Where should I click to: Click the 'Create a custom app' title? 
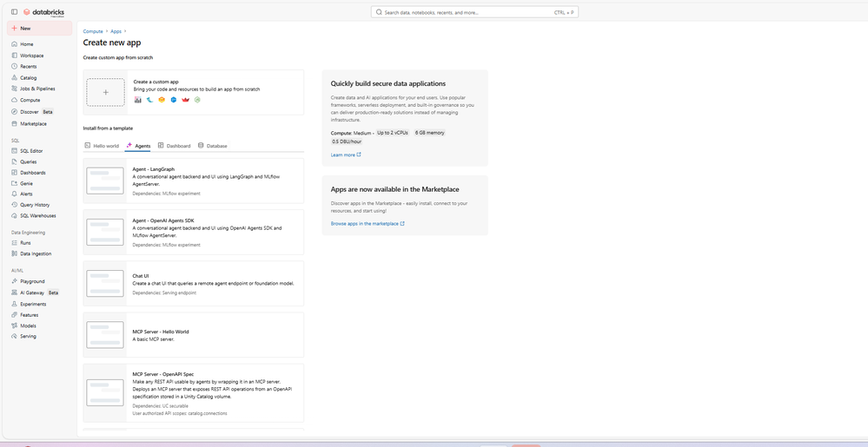pos(156,82)
